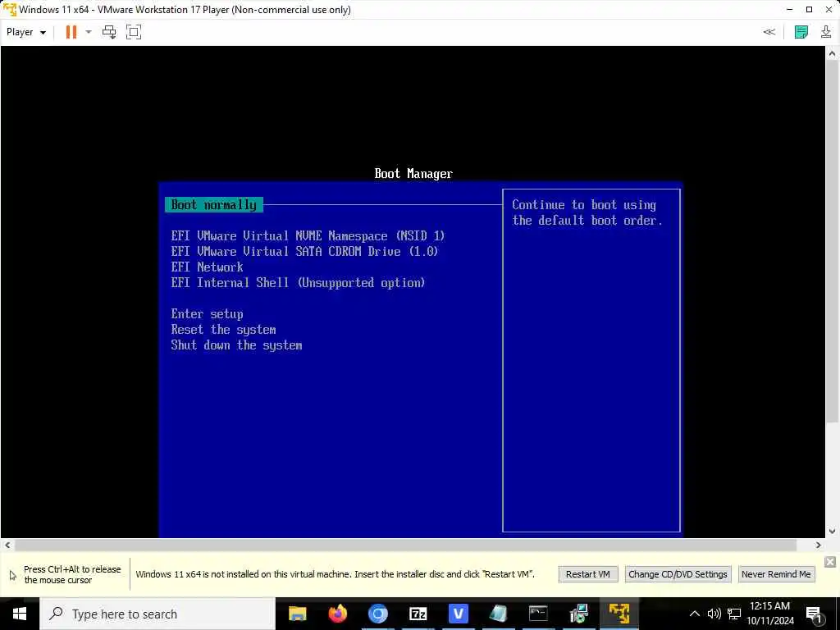Open Firefox from the taskbar
Viewport: 840px width, 630px height.
click(337, 614)
